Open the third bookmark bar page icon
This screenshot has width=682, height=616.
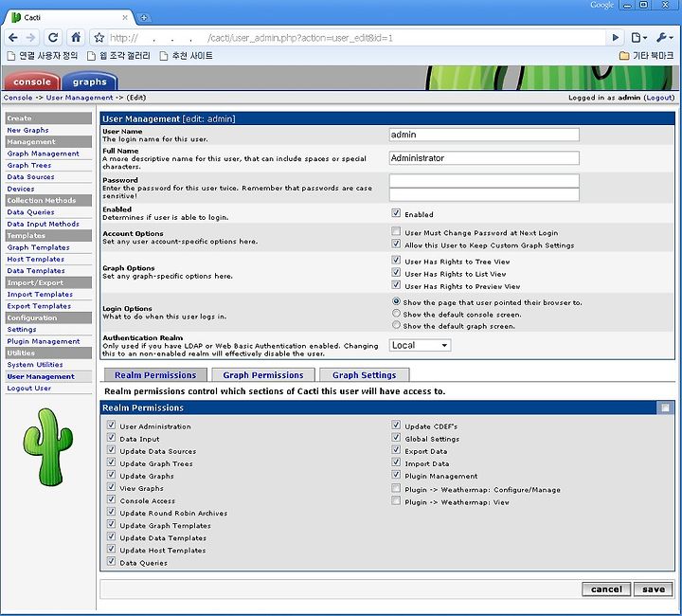click(x=163, y=56)
